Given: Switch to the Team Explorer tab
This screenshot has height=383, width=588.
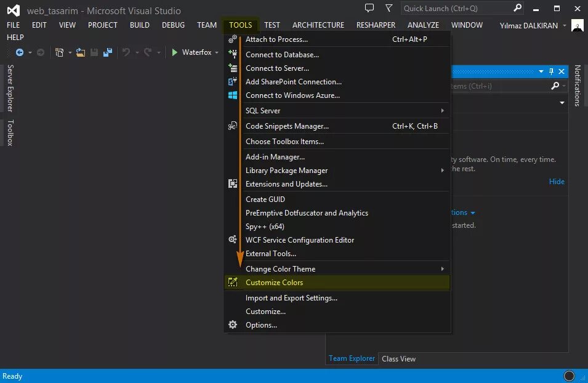Looking at the screenshot, I should pyautogui.click(x=352, y=358).
